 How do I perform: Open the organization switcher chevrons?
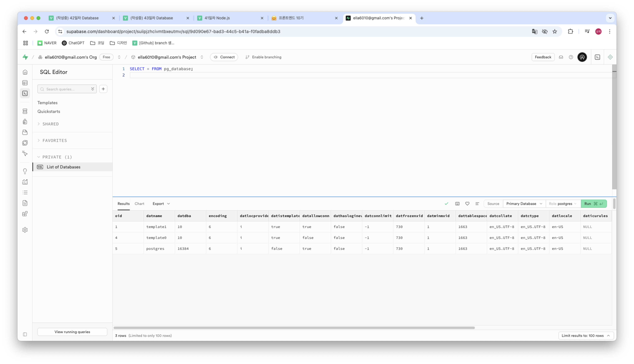119,57
